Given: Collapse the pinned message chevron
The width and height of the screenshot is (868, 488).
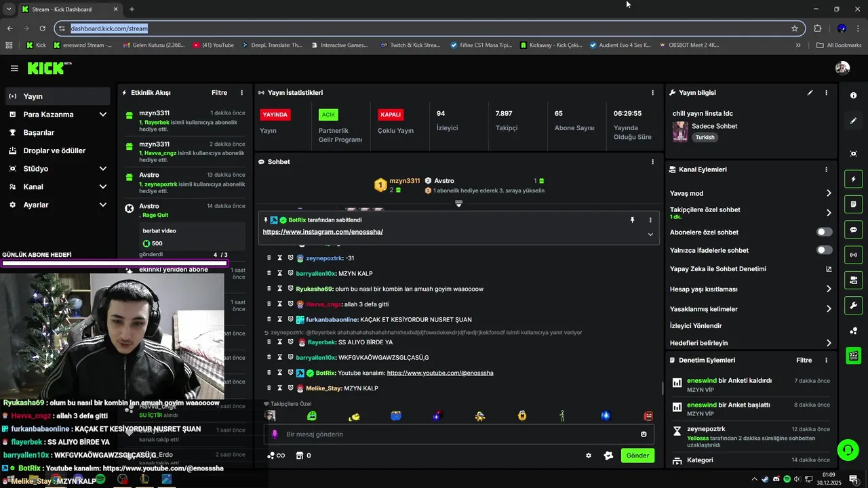Looking at the screenshot, I should [650, 235].
